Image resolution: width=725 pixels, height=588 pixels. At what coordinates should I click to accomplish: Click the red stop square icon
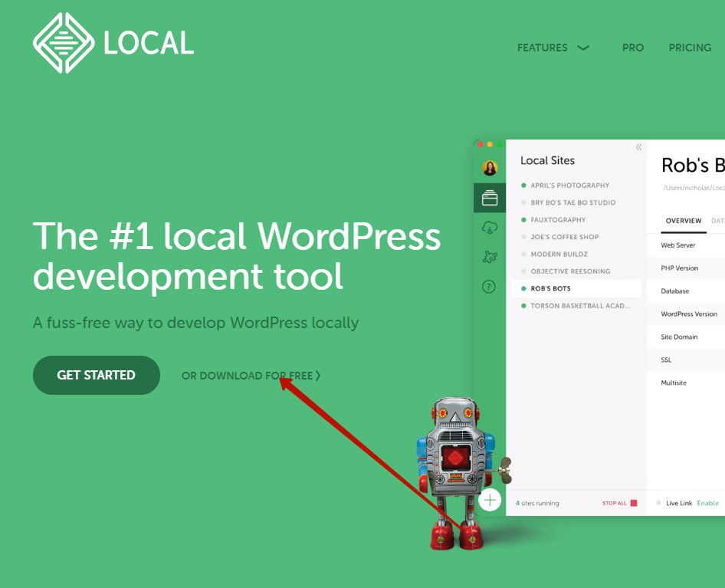point(634,503)
